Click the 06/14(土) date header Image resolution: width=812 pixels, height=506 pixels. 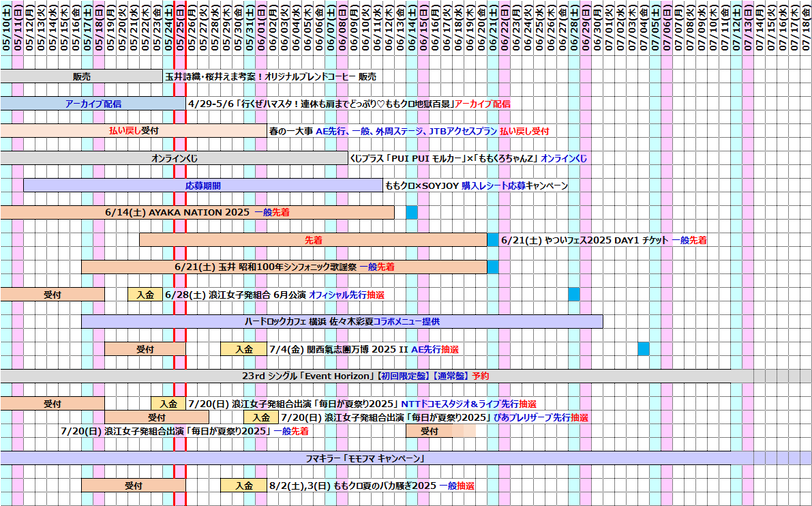pos(412,27)
